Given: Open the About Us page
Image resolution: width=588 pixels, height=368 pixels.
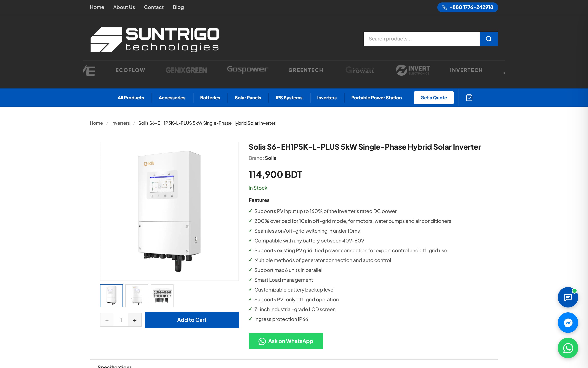Looking at the screenshot, I should pyautogui.click(x=124, y=7).
